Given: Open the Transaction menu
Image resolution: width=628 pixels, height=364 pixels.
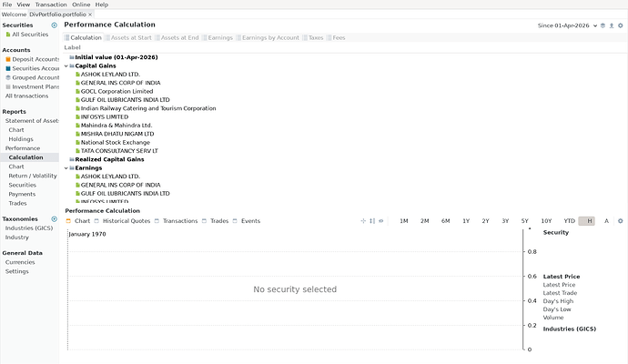Looking at the screenshot, I should [51, 5].
